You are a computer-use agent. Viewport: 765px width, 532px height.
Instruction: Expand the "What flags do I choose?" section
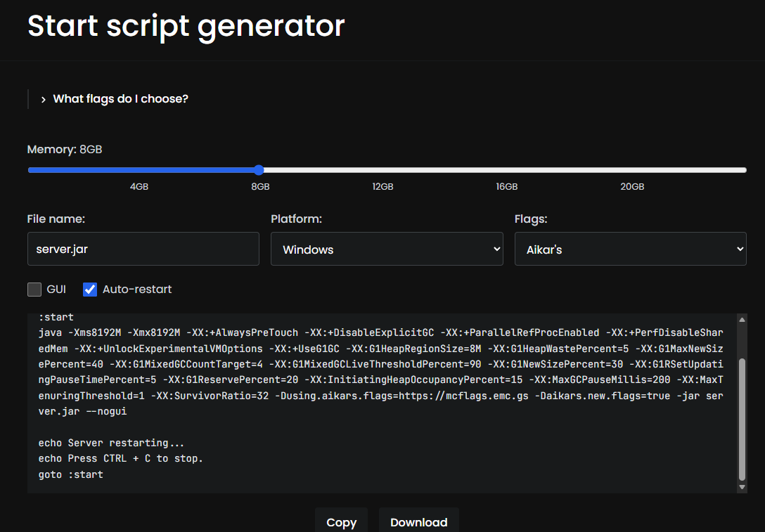[x=120, y=99]
